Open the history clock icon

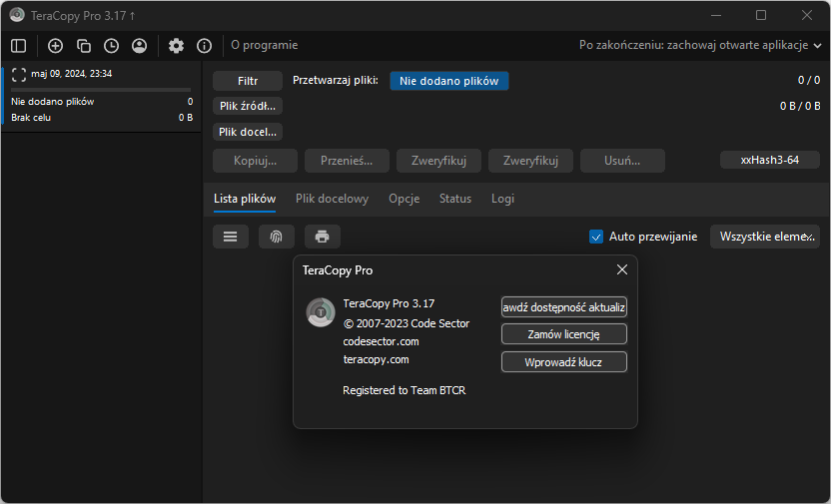coord(111,46)
